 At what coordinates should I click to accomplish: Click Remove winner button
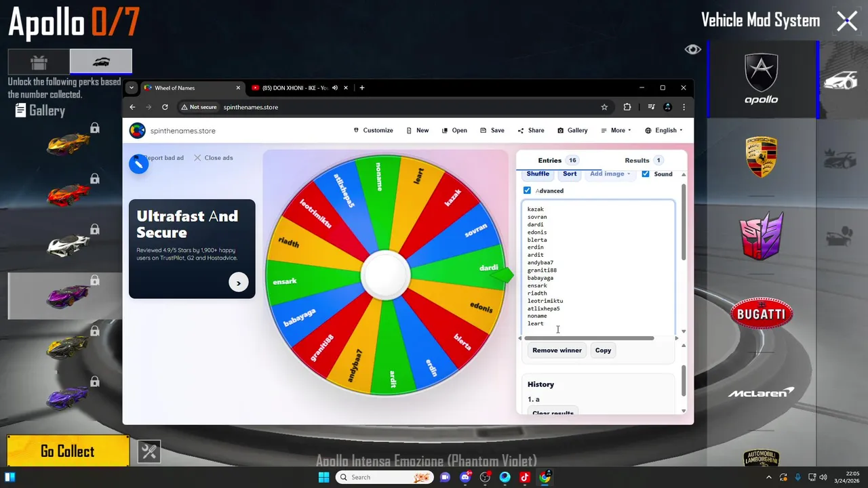tap(557, 350)
